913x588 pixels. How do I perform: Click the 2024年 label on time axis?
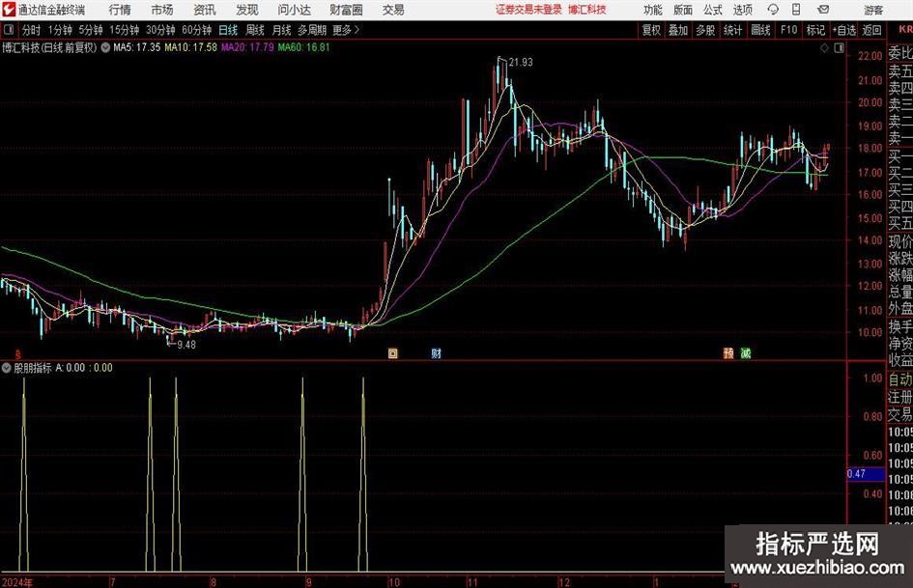(17, 582)
